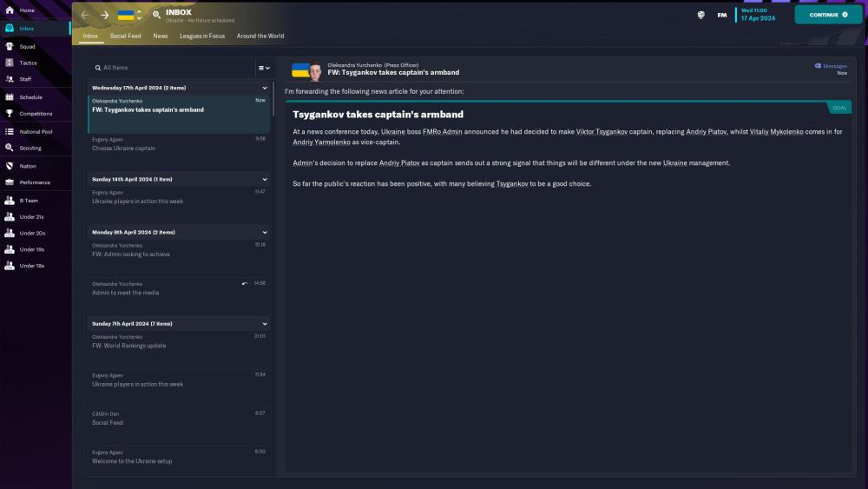
Task: Collapse the Wednesday 17th April 2024 group
Action: coord(265,88)
